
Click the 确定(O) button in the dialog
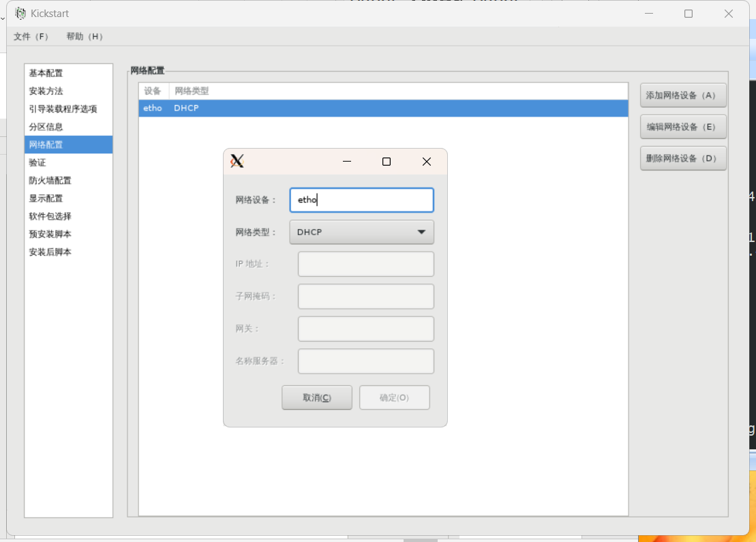click(395, 397)
